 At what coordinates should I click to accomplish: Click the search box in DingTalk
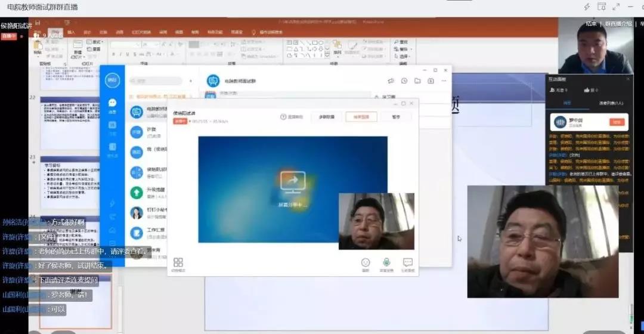pos(156,81)
